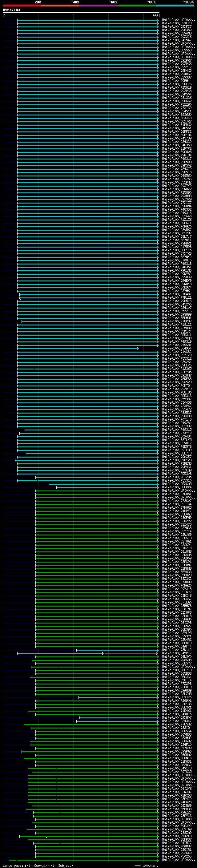
Task: Select the UniRef100_Q2V4M3 label
Action: click(176, 33)
